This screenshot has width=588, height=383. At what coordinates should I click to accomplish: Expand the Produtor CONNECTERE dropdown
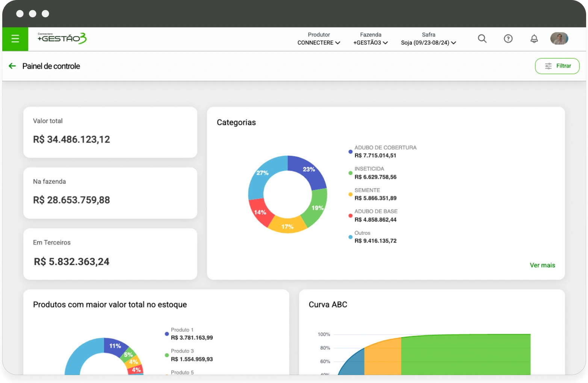tap(319, 39)
